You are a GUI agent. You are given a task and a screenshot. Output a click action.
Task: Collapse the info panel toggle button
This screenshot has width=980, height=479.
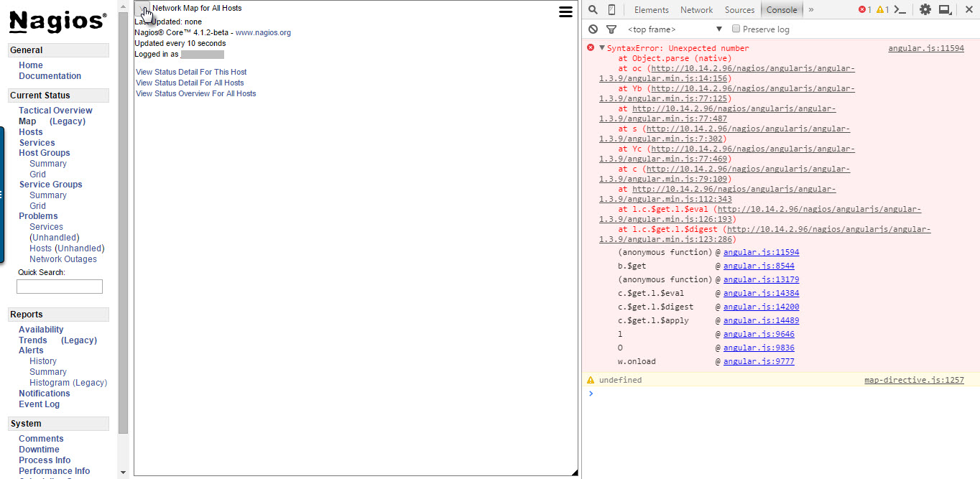point(142,9)
